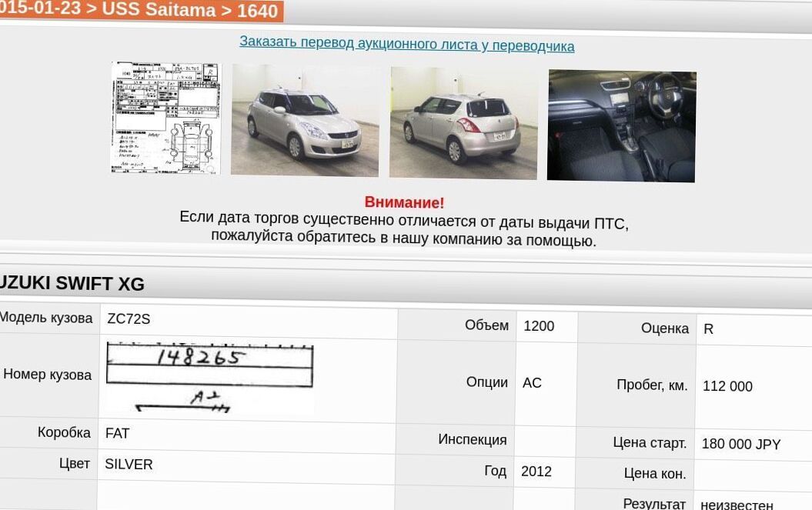Image resolution: width=812 pixels, height=510 pixels.
Task: Click the gearbox value FAT
Action: (x=118, y=433)
